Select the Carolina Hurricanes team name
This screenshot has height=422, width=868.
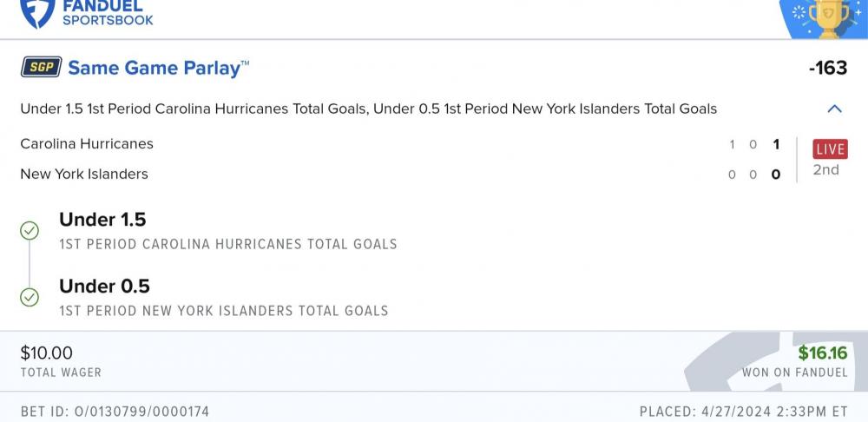[x=87, y=144]
